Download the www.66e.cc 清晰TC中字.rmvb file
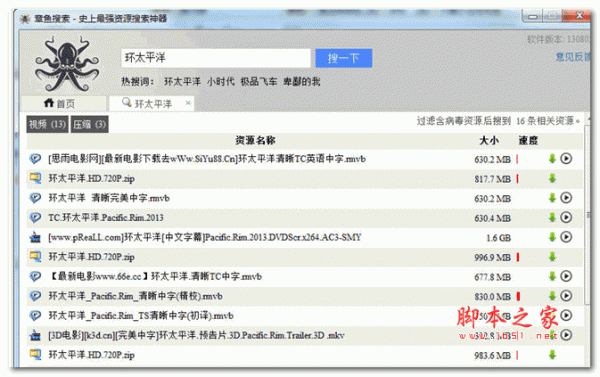This screenshot has height=377, width=600. [552, 276]
